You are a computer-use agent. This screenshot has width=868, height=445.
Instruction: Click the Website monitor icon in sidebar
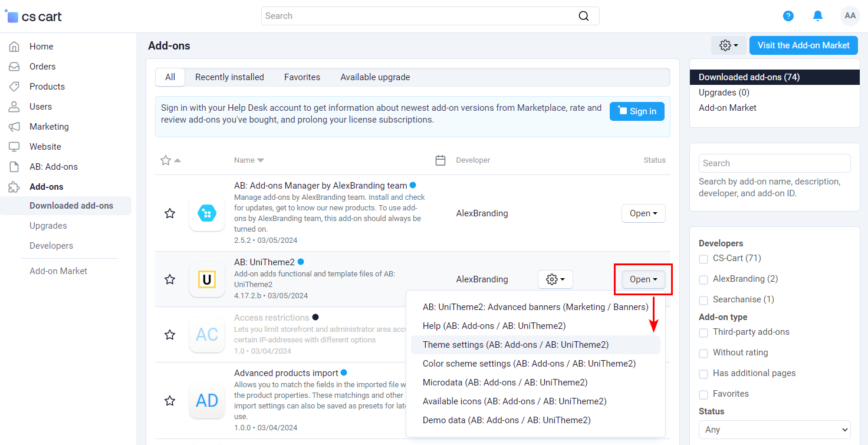point(14,147)
